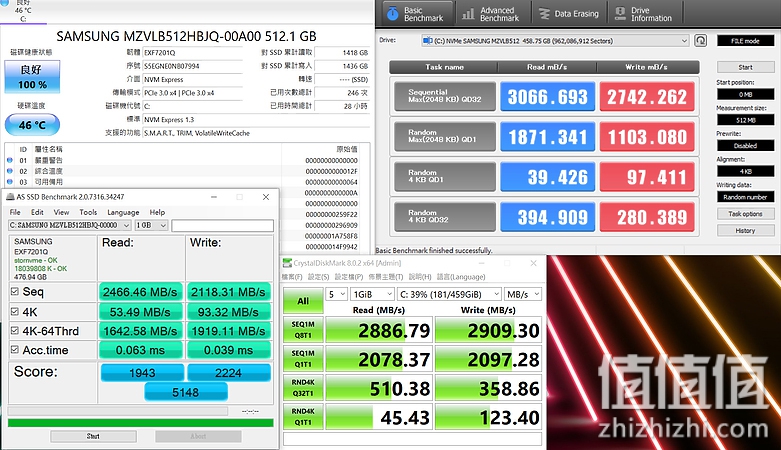Toggle the 4K-64Thrd checkbox
The height and width of the screenshot is (450, 781).
15,331
